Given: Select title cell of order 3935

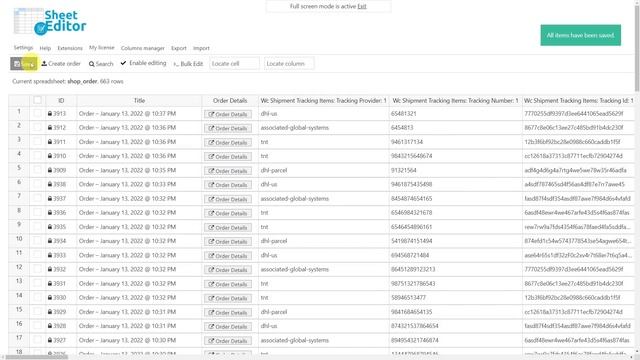Looking at the screenshot, I should pos(139,227).
